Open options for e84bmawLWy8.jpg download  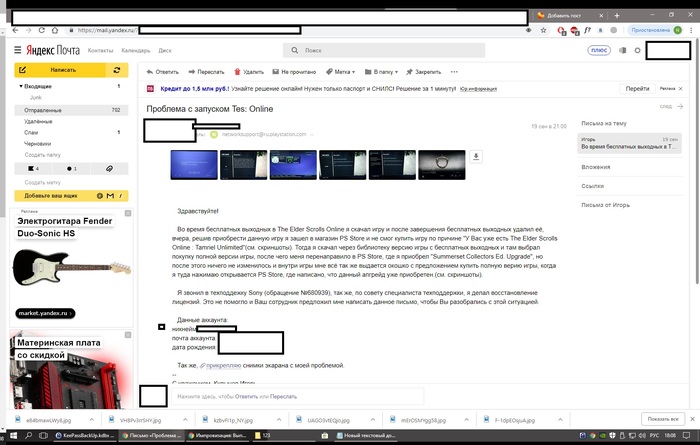click(91, 420)
